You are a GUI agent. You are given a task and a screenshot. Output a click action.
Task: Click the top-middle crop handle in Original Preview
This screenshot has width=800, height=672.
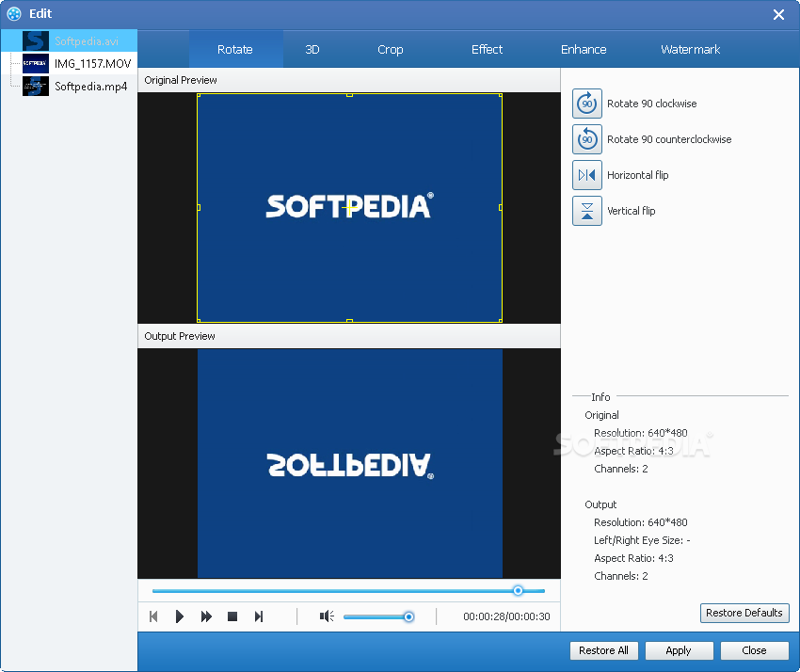click(x=349, y=95)
